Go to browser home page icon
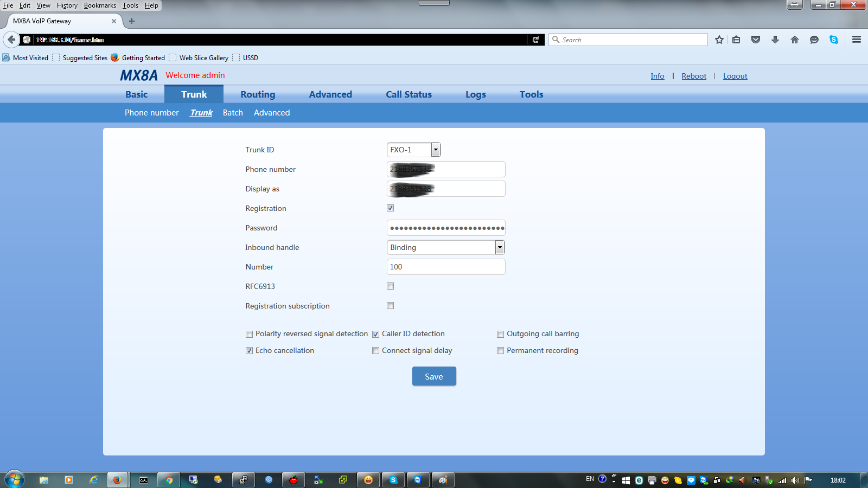Viewport: 868px width, 488px height. click(x=795, y=40)
